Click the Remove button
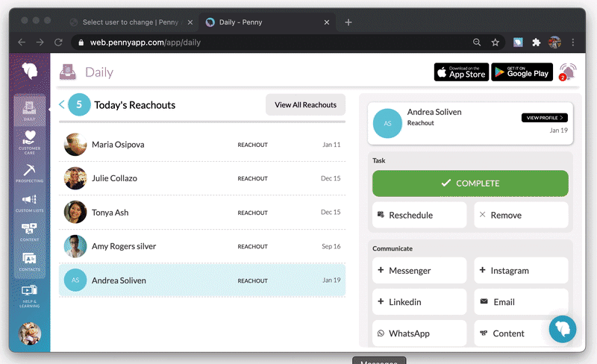This screenshot has width=597, height=364. [521, 215]
